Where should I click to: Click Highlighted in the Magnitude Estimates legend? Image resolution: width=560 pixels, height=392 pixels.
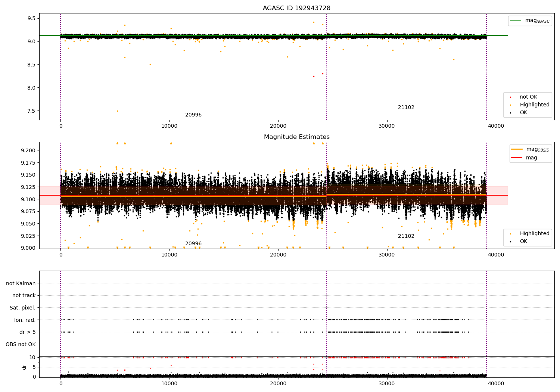click(x=534, y=234)
